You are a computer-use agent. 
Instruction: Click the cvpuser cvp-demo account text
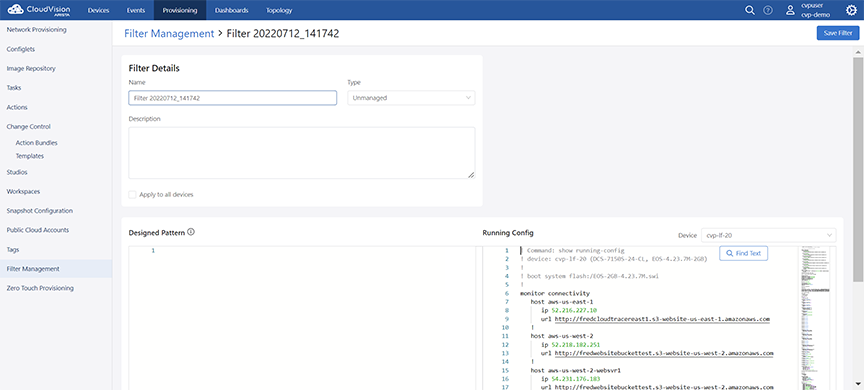coord(816,10)
